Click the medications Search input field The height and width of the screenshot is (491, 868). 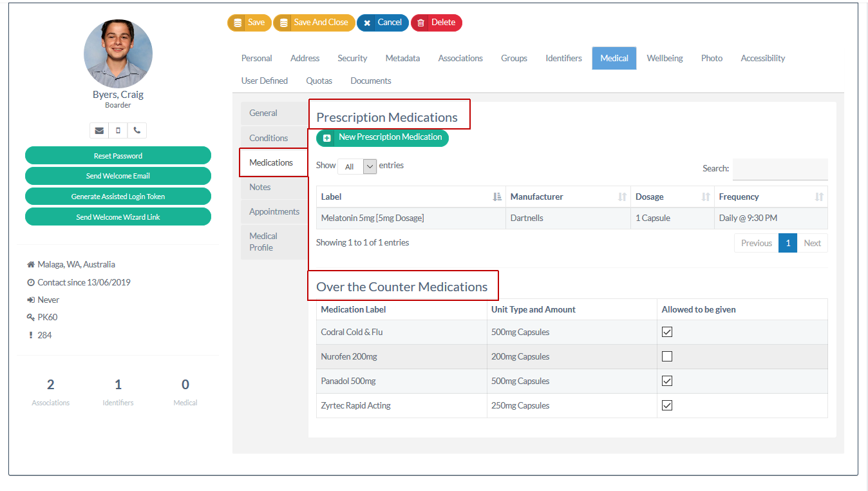[780, 169]
